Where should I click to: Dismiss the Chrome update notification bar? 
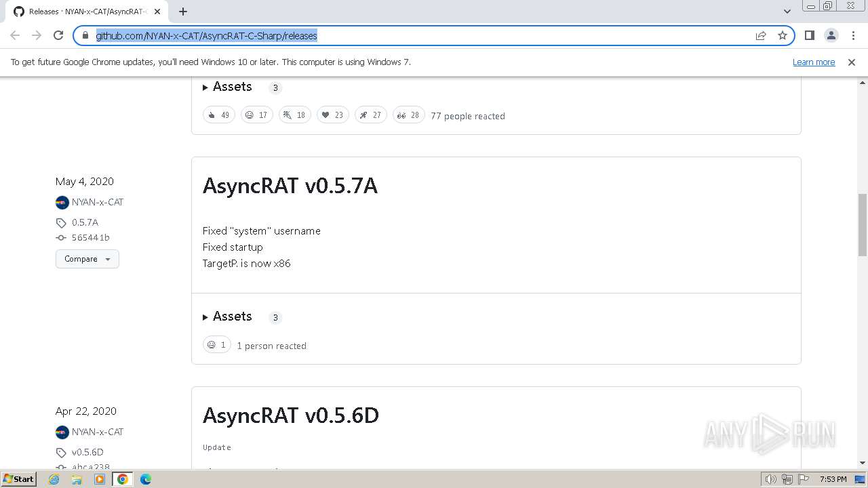(852, 62)
